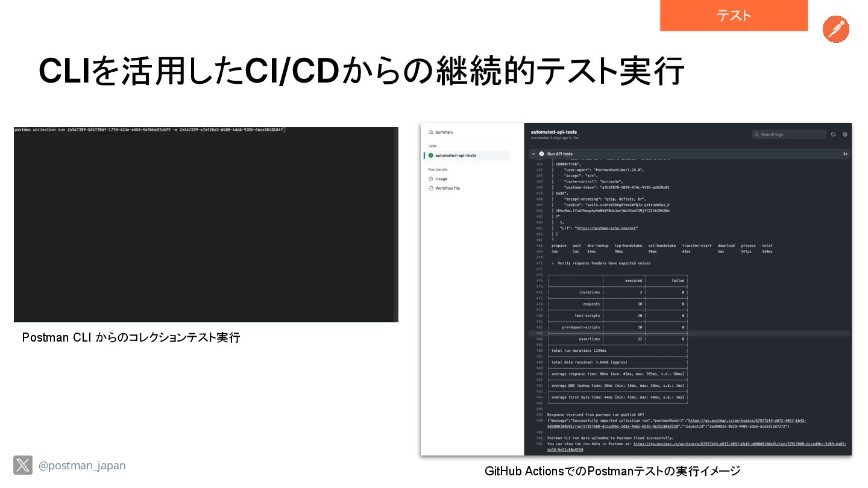Screen dimensions: 868x488
Task: Click 'total run duration: 1239ms' line
Action: 579,351
